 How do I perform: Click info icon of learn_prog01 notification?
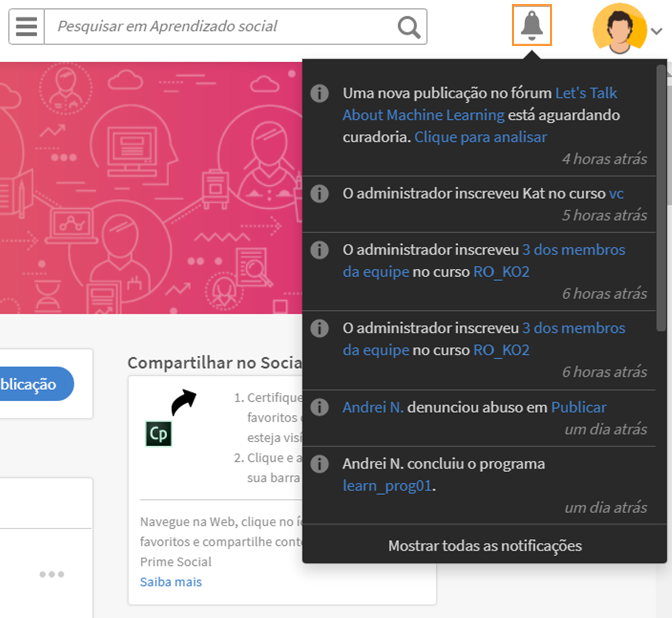pos(319,464)
